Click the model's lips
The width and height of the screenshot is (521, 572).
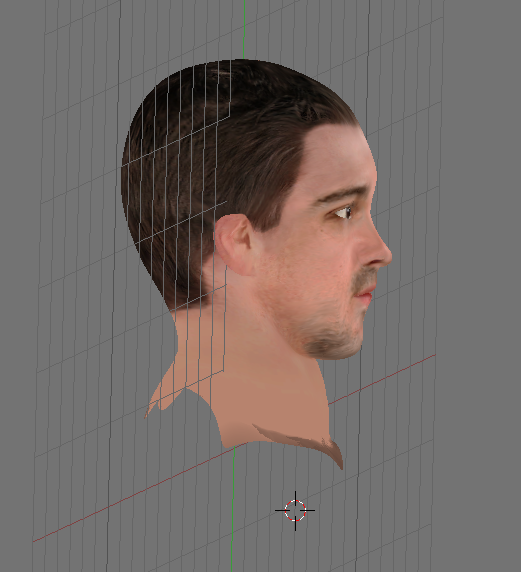pyautogui.click(x=365, y=297)
